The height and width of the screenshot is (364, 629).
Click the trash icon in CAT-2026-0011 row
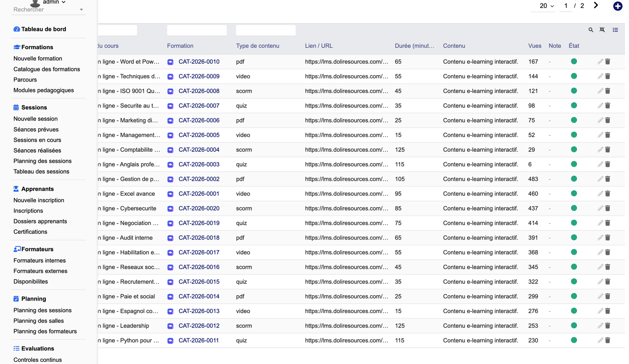point(608,341)
